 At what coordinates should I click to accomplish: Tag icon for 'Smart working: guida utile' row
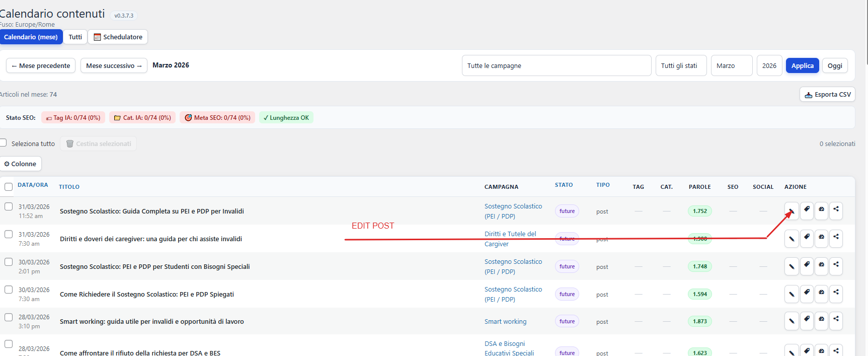coord(807,321)
